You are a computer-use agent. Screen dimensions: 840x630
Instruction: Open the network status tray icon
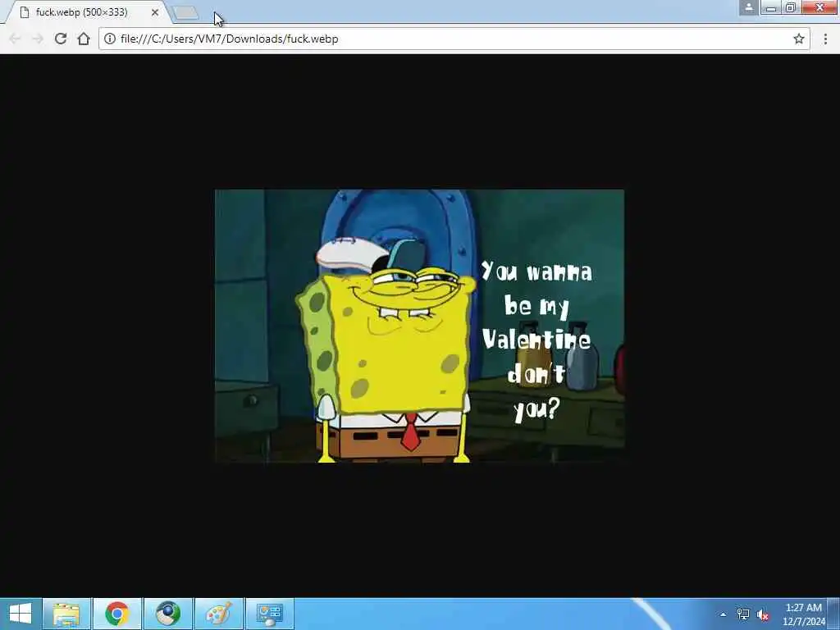(x=743, y=614)
